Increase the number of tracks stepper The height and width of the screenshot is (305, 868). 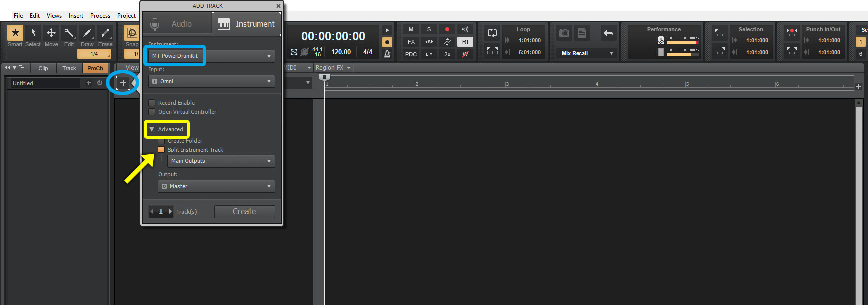pyautogui.click(x=170, y=212)
